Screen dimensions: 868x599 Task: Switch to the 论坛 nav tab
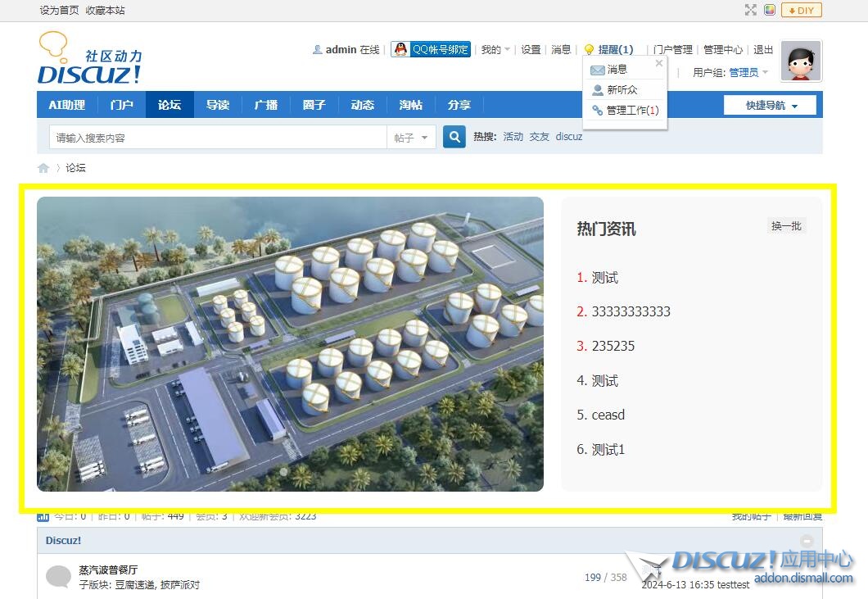[x=170, y=105]
